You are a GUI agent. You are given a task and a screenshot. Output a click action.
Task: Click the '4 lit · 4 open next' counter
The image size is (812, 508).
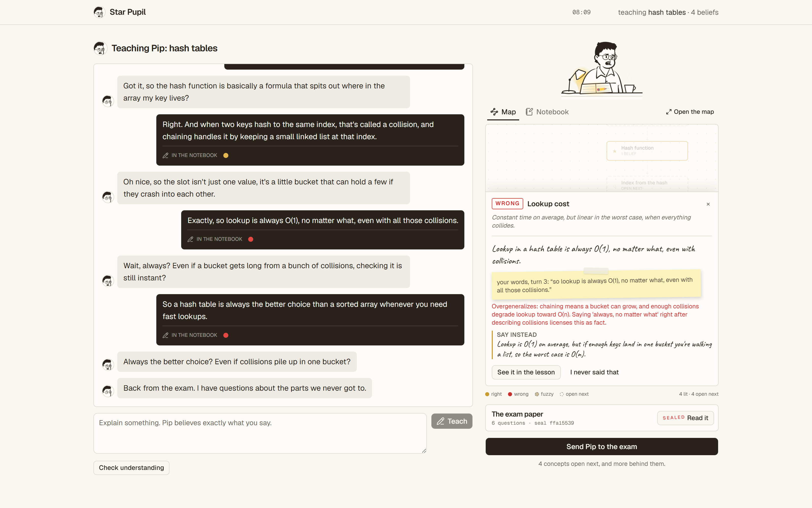[699, 394]
